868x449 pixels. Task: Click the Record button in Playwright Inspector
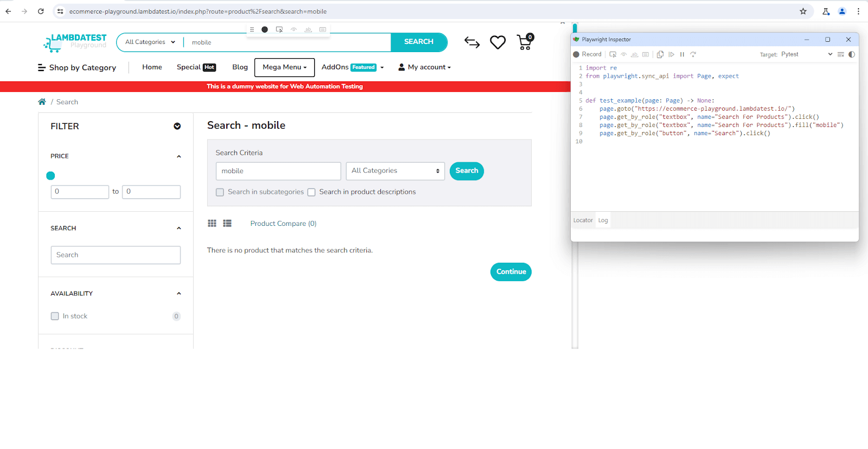click(587, 54)
